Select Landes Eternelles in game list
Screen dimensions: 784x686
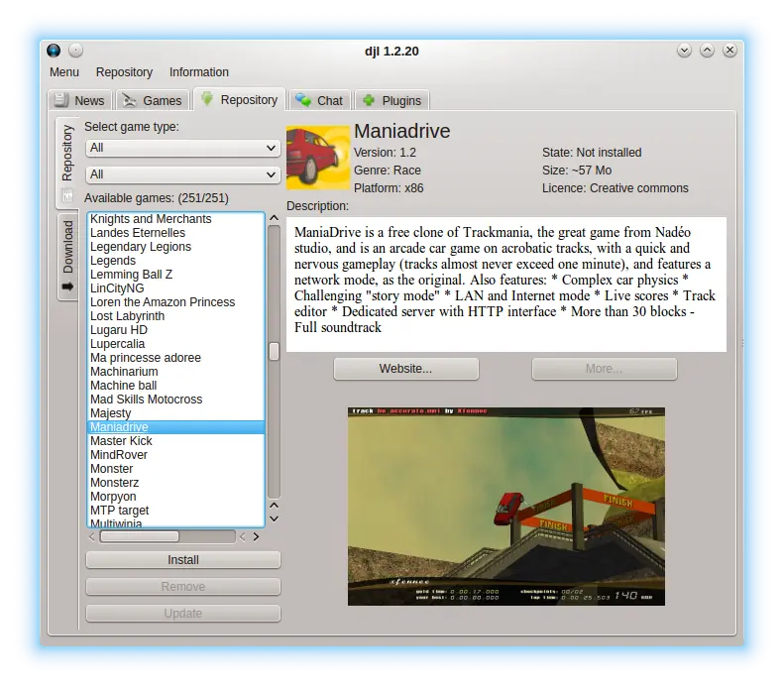[x=176, y=233]
